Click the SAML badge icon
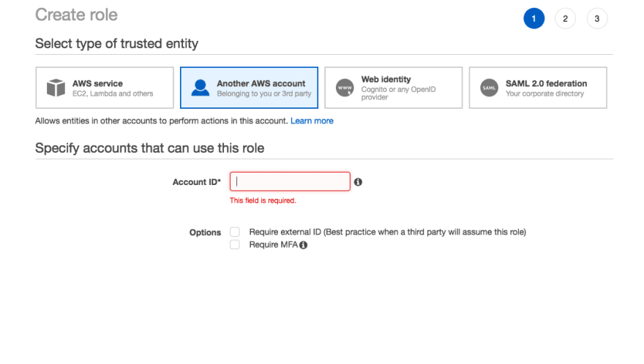The image size is (644, 364). 489,88
